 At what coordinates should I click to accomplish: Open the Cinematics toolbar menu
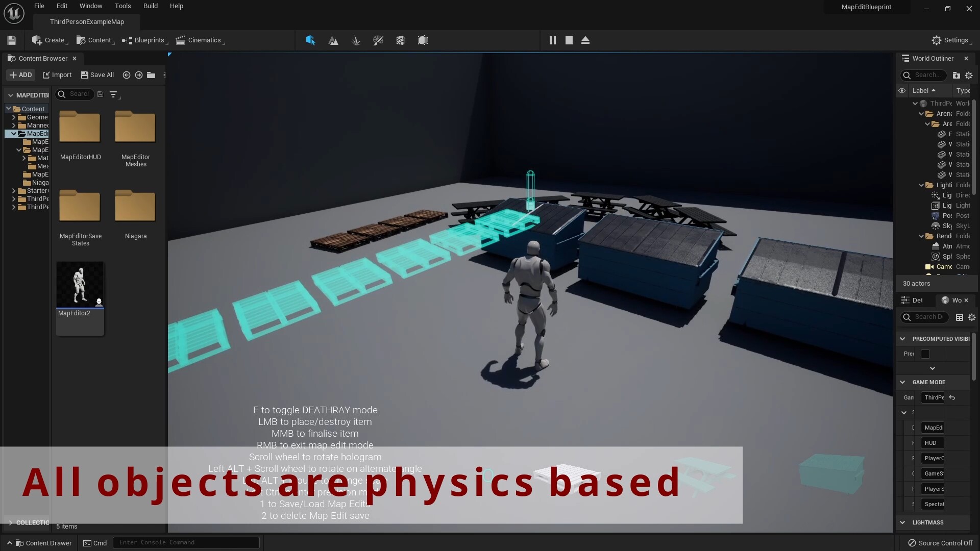click(200, 40)
